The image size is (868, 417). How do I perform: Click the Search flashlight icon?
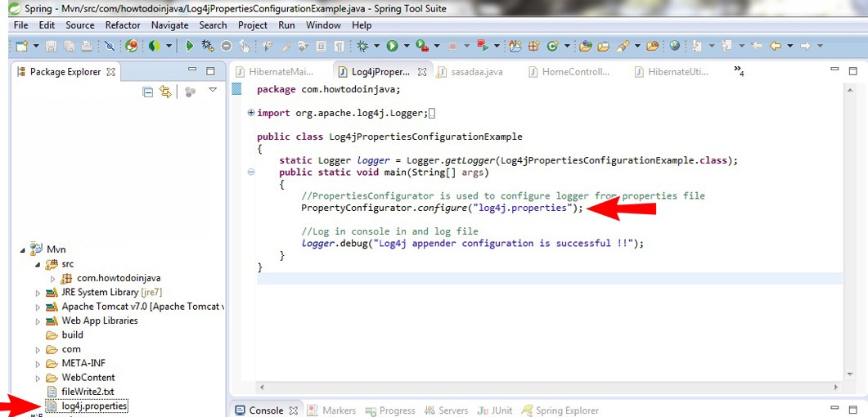click(623, 46)
